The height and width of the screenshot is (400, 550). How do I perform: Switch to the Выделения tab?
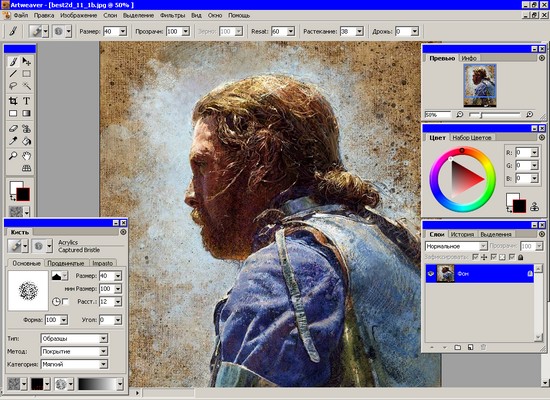(496, 234)
